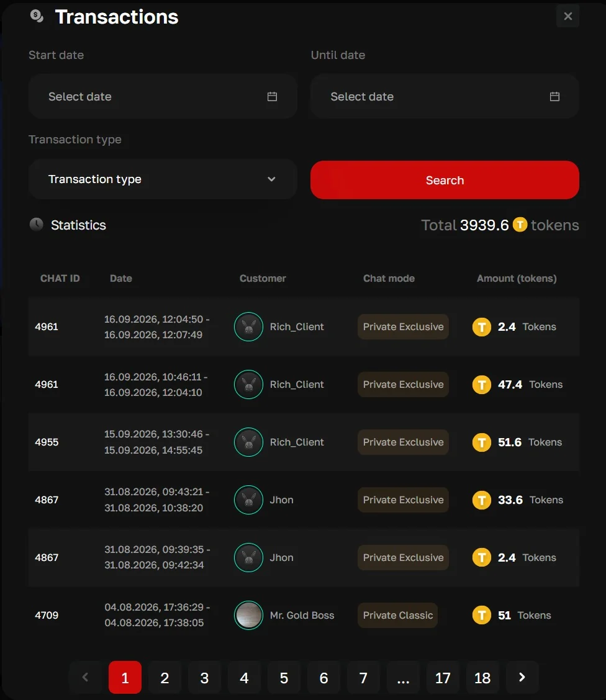606x700 pixels.
Task: Click the 33.6 Tokens amount
Action: click(x=530, y=500)
